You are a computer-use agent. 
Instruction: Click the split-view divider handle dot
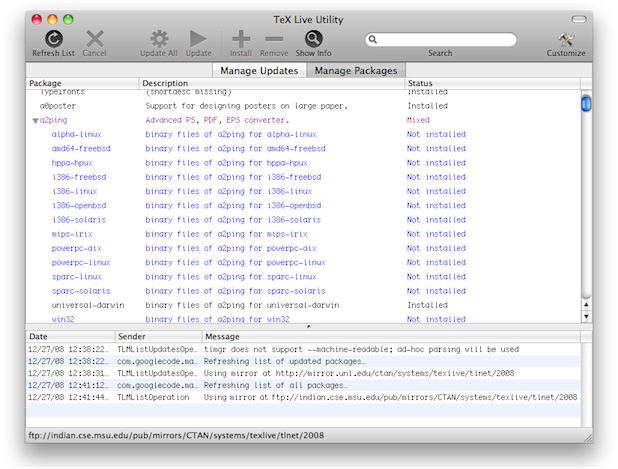[309, 326]
